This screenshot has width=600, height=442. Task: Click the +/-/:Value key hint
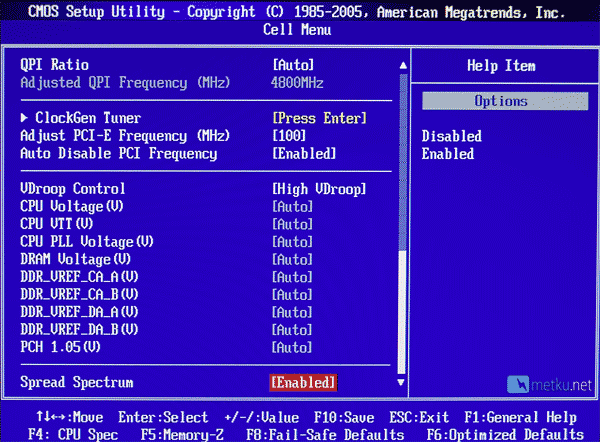(262, 417)
